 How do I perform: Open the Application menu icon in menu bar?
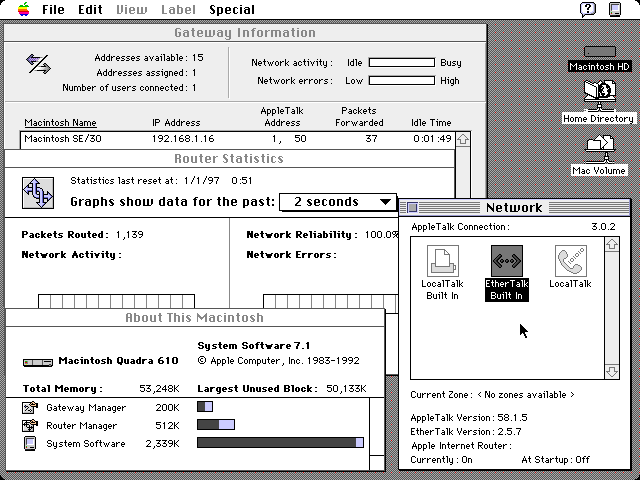615,9
